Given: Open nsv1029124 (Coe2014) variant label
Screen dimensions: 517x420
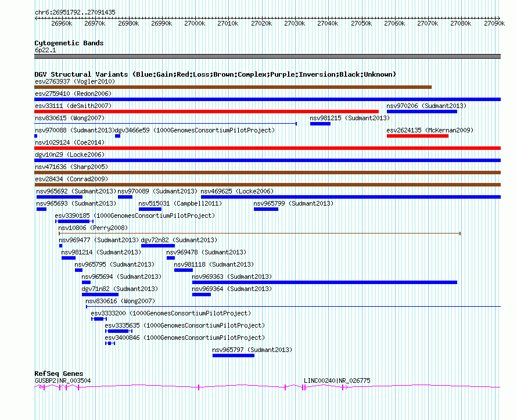Looking at the screenshot, I should (70, 142).
